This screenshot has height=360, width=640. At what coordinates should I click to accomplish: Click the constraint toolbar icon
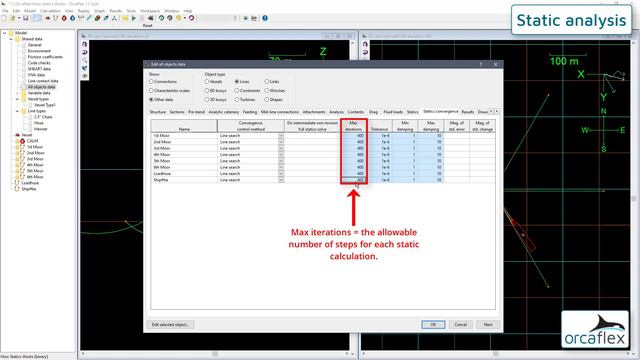(106, 18)
